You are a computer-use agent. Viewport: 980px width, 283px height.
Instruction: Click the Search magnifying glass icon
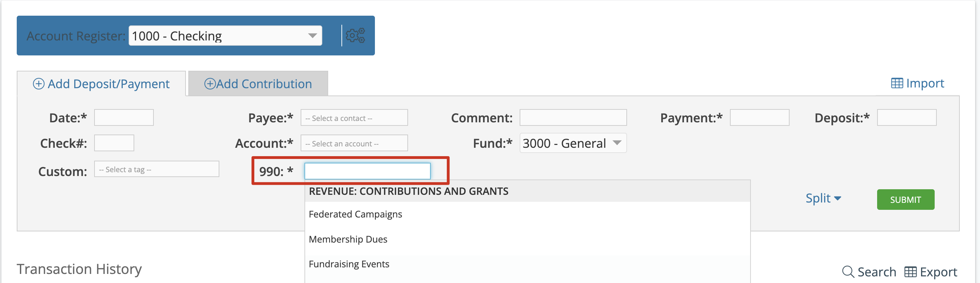(x=847, y=271)
